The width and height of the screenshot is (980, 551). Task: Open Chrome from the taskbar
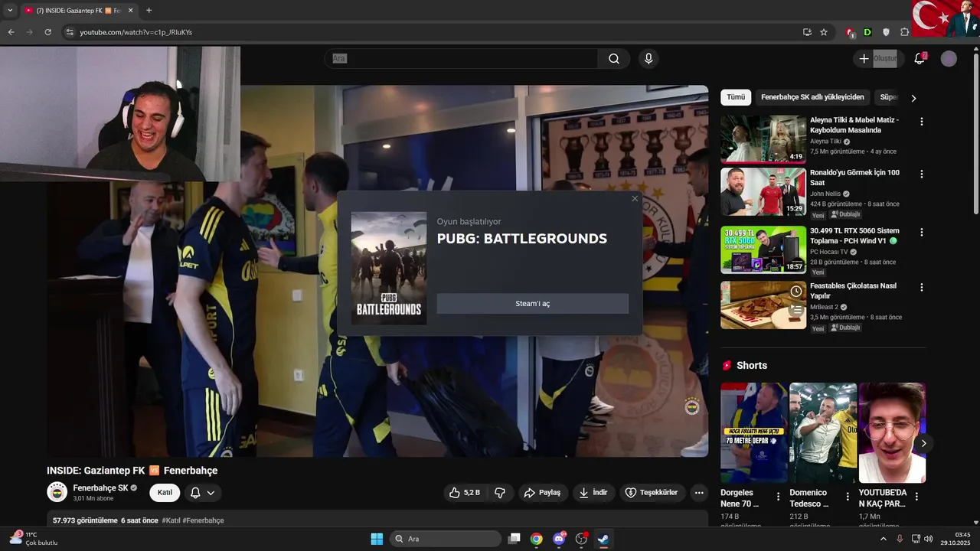pos(537,539)
